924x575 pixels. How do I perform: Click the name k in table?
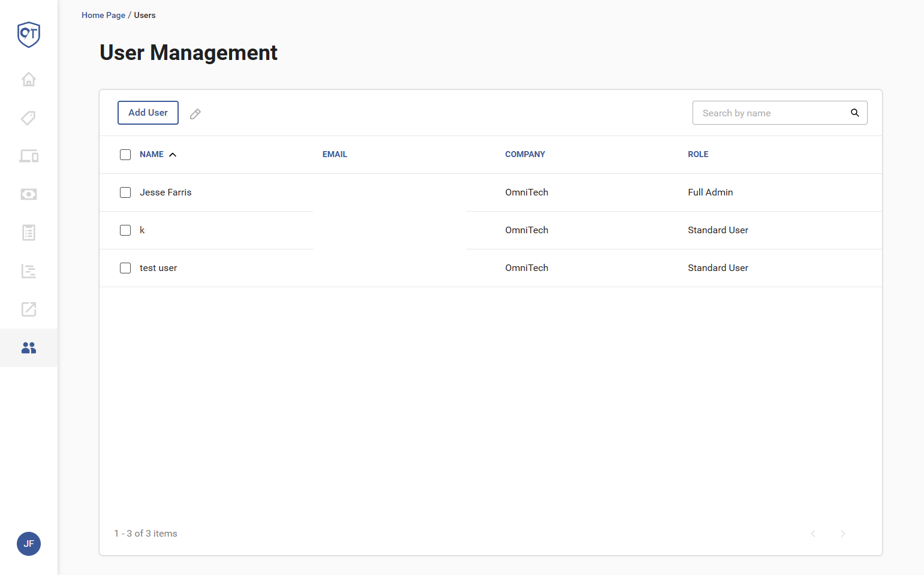tap(142, 230)
